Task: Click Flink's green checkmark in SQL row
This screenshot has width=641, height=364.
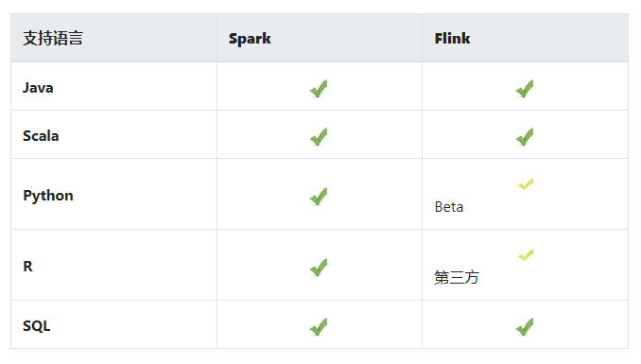Action: (x=525, y=326)
